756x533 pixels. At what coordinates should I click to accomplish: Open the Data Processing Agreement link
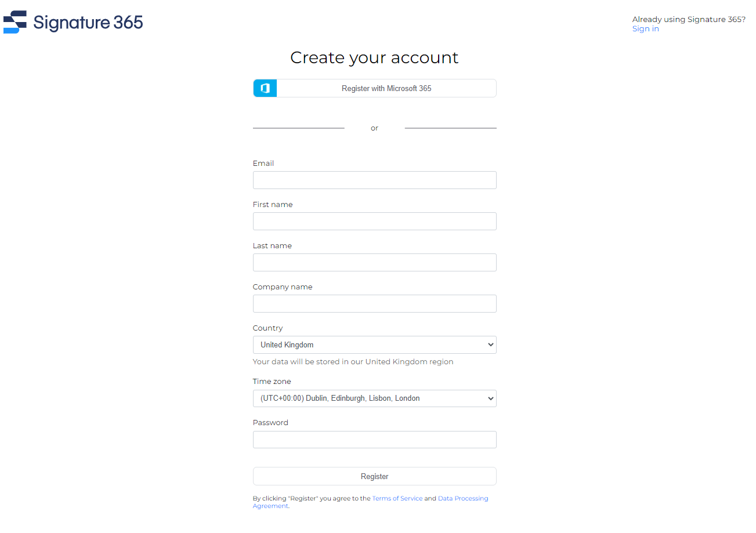pyautogui.click(x=371, y=502)
